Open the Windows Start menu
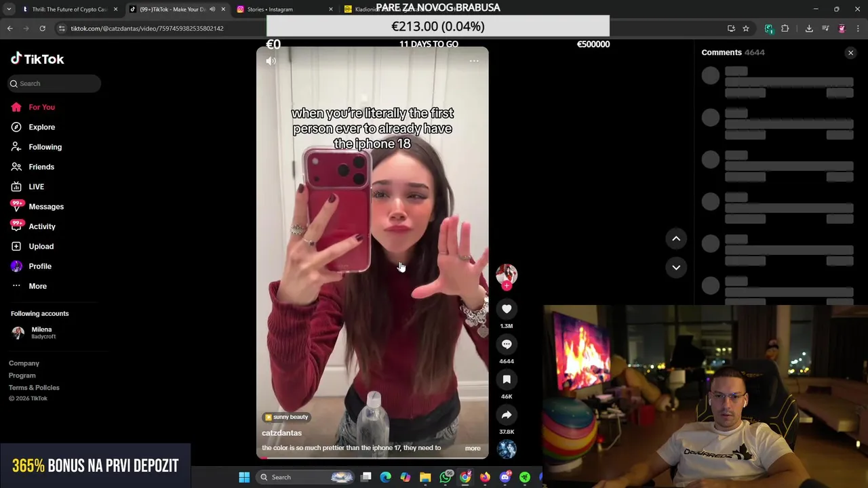The image size is (868, 488). tap(244, 477)
